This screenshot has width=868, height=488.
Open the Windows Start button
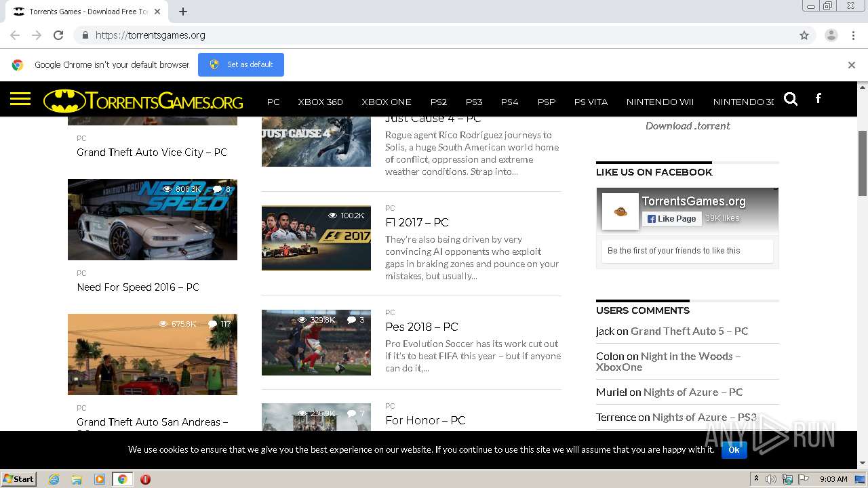tap(19, 479)
